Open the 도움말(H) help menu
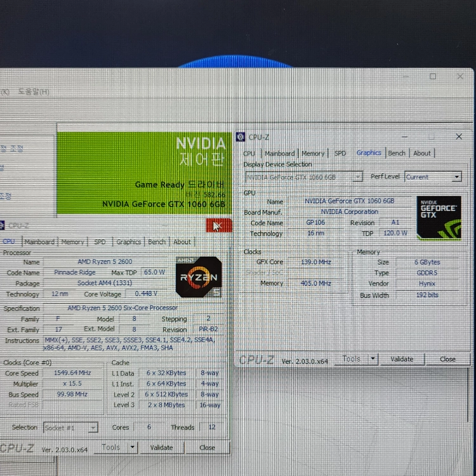 coord(34,91)
